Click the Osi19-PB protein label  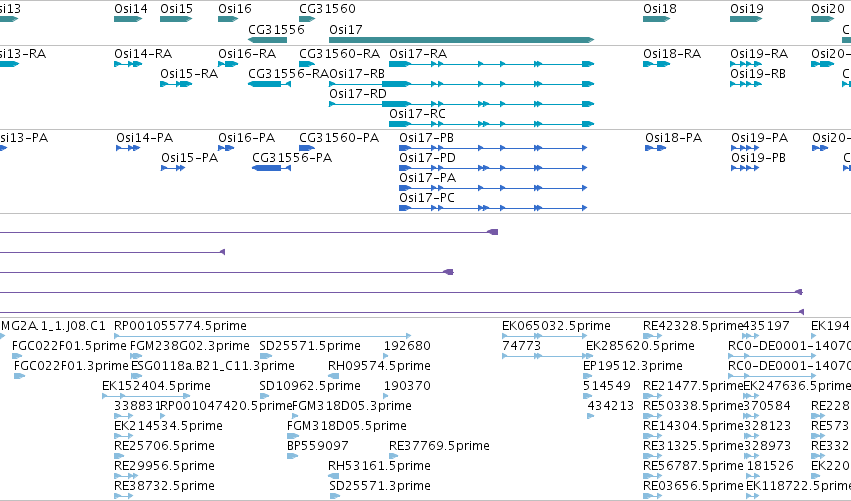point(759,158)
